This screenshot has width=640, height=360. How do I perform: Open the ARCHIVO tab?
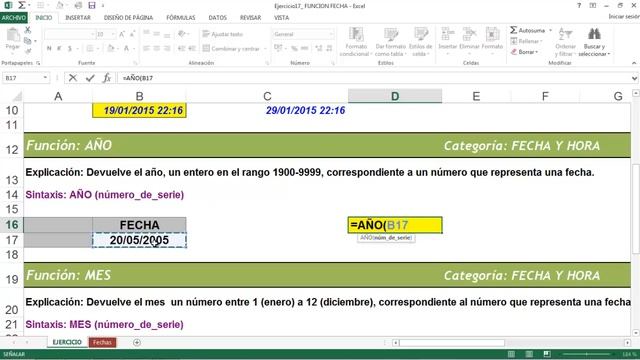(14, 18)
